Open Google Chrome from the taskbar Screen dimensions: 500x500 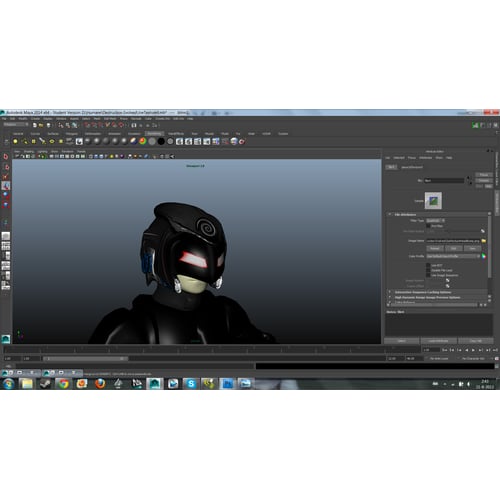pos(63,384)
